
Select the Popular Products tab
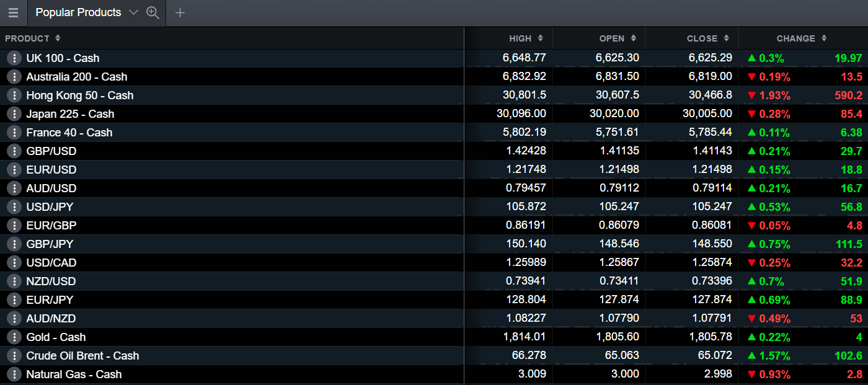pos(78,13)
